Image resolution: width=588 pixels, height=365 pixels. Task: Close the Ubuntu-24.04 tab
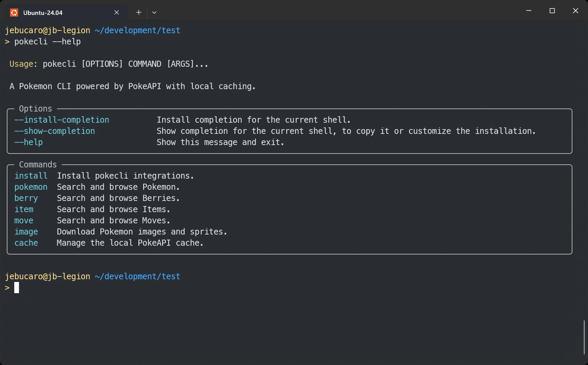click(117, 12)
